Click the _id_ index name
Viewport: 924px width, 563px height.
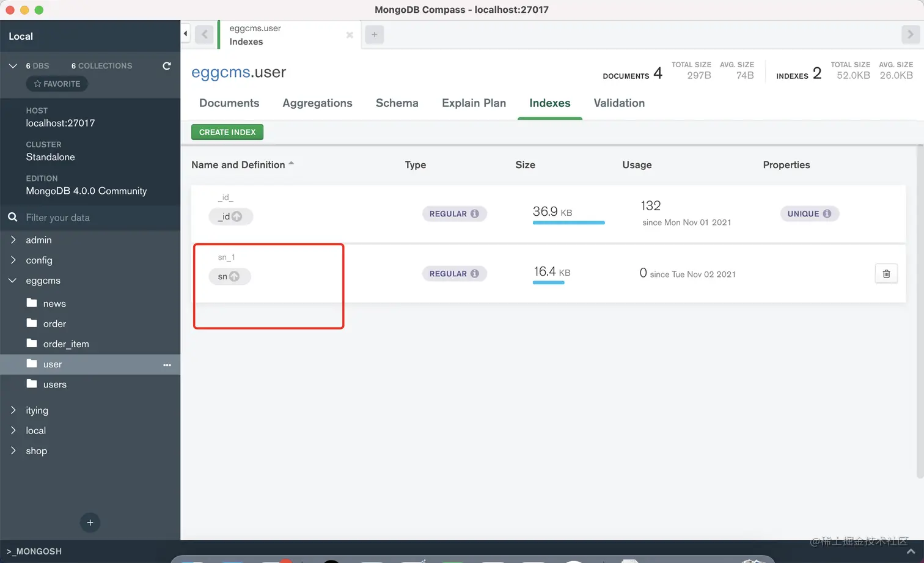pos(226,197)
